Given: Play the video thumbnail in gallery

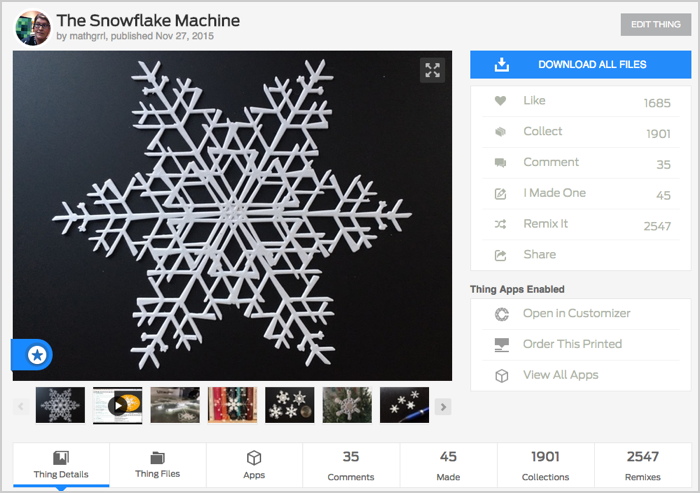Looking at the screenshot, I should point(118,406).
